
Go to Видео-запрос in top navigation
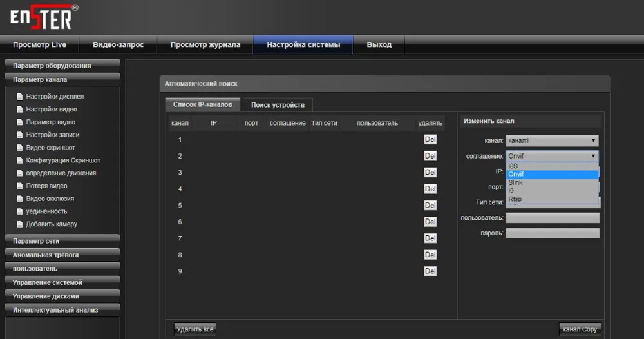point(118,44)
